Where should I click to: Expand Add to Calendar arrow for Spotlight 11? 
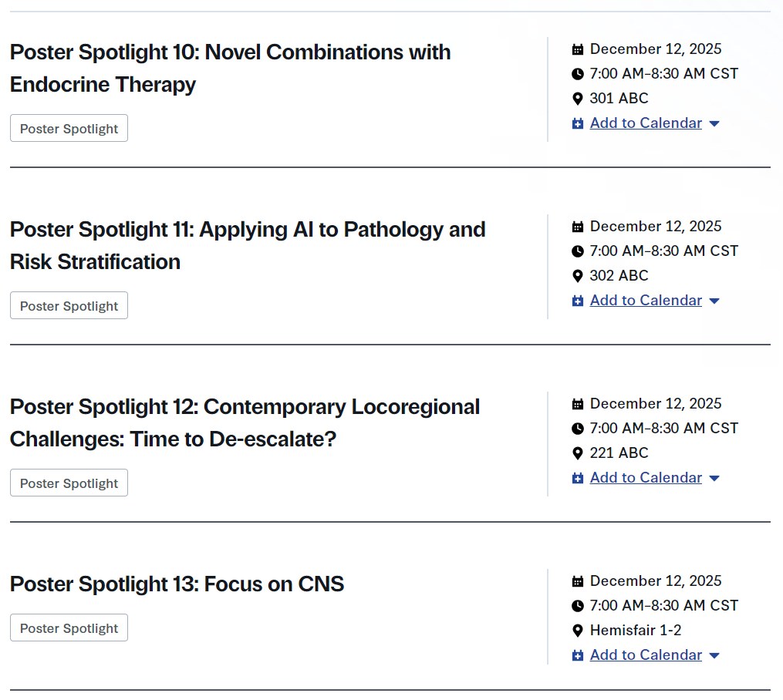(x=714, y=301)
